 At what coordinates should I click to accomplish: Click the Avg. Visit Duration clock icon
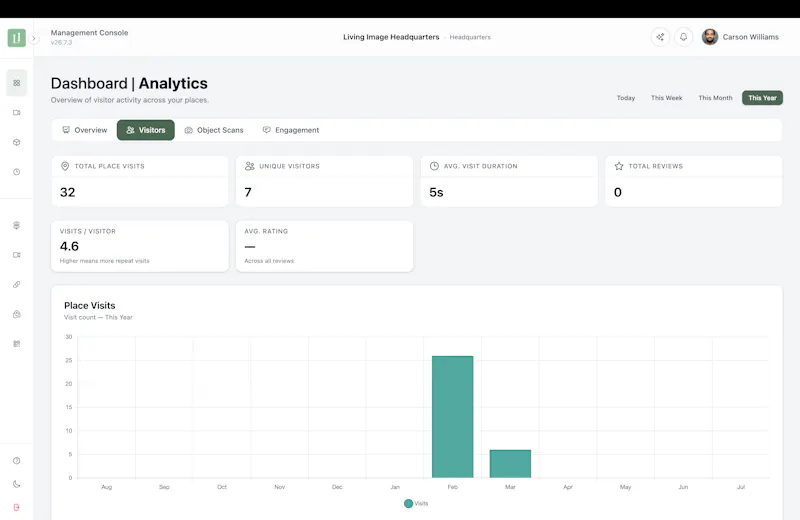(x=434, y=166)
